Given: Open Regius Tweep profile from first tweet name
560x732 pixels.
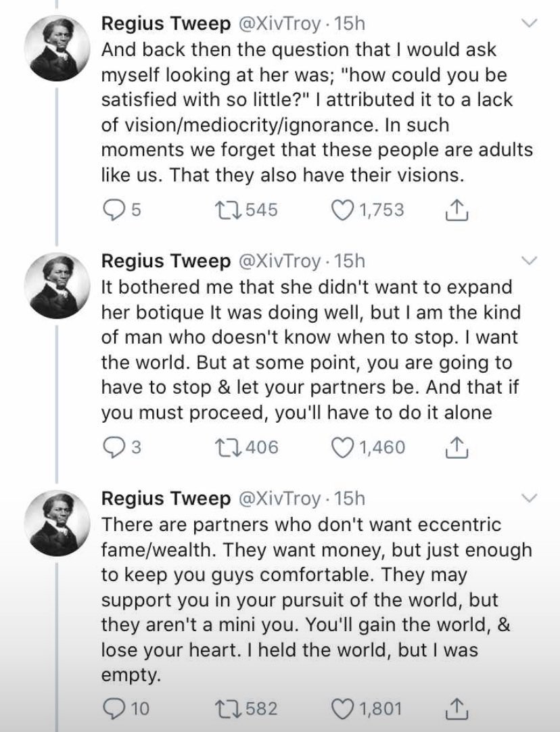Looking at the screenshot, I should [x=165, y=24].
